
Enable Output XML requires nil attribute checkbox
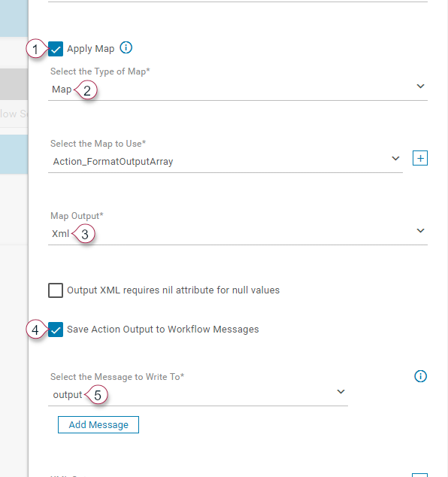coord(56,290)
